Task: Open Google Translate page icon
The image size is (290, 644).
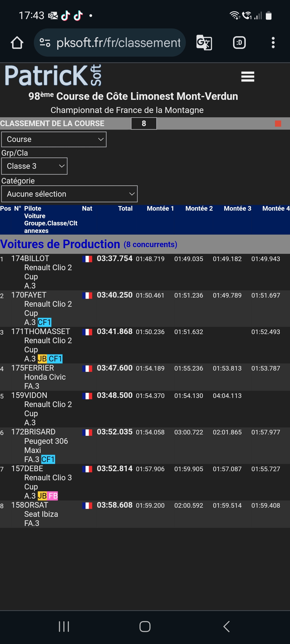Action: pyautogui.click(x=204, y=43)
